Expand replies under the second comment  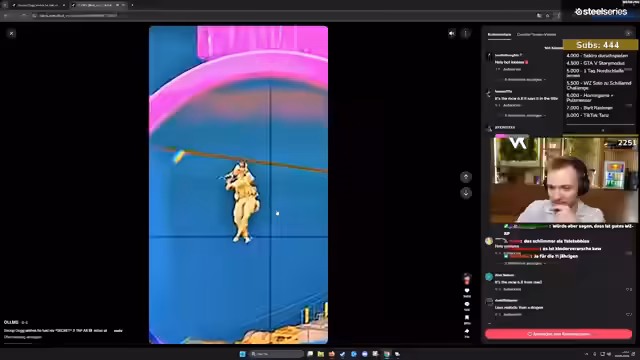(x=524, y=116)
